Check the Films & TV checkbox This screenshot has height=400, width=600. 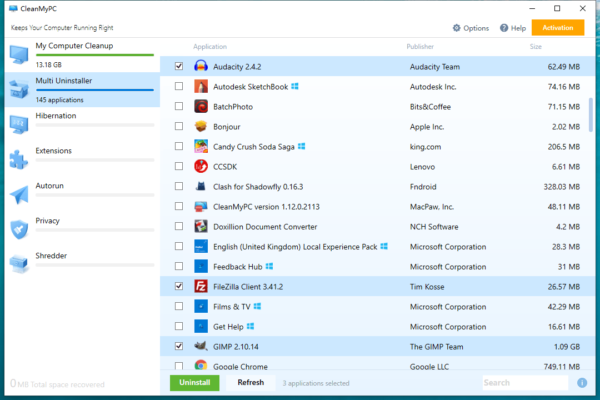click(179, 306)
